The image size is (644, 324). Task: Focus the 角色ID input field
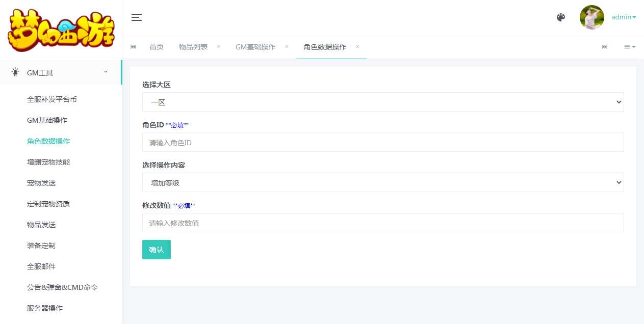click(x=382, y=143)
